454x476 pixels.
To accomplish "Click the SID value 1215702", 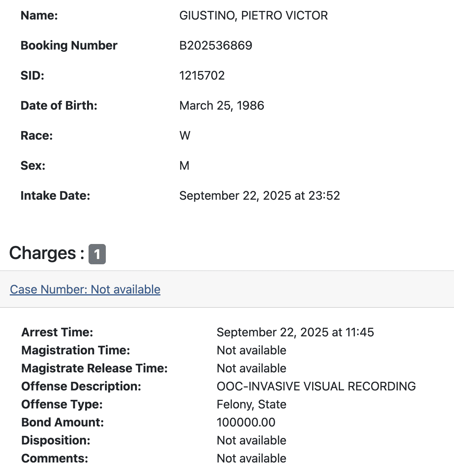I will [202, 75].
